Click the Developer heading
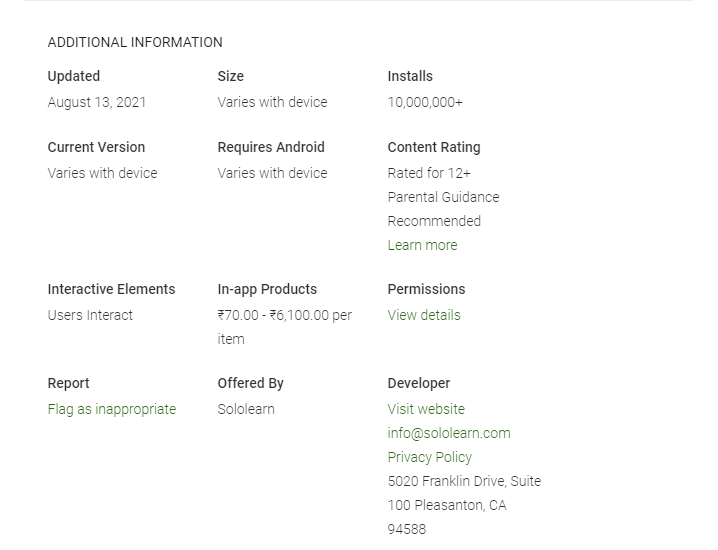 [x=419, y=383]
